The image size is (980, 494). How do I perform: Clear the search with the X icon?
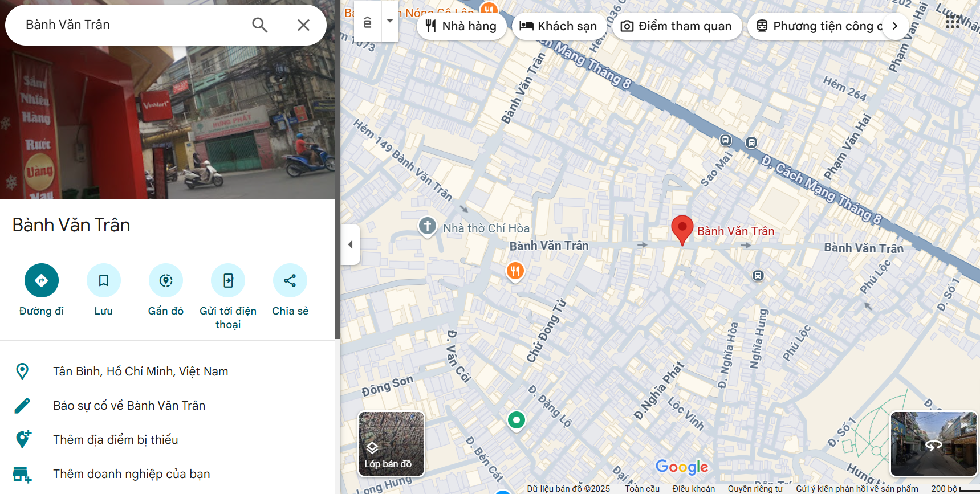(303, 25)
